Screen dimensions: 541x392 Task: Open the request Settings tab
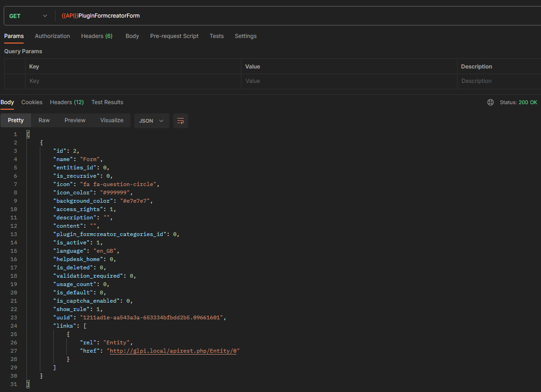(x=245, y=36)
